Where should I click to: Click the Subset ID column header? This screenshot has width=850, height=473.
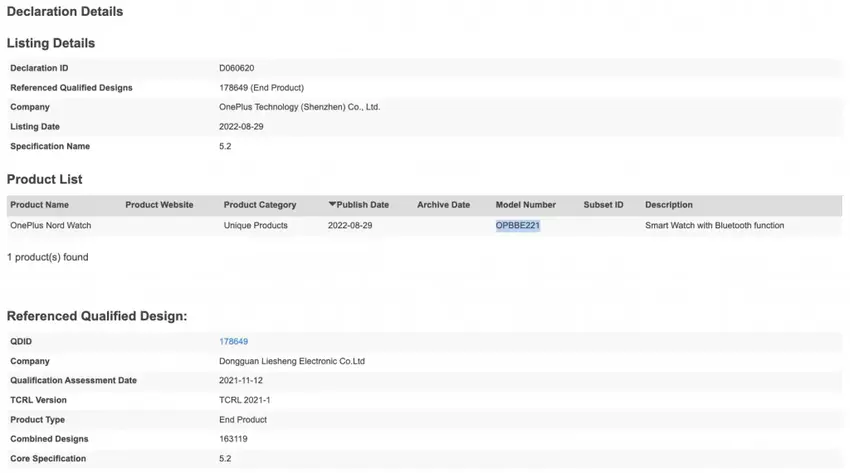[x=603, y=205]
